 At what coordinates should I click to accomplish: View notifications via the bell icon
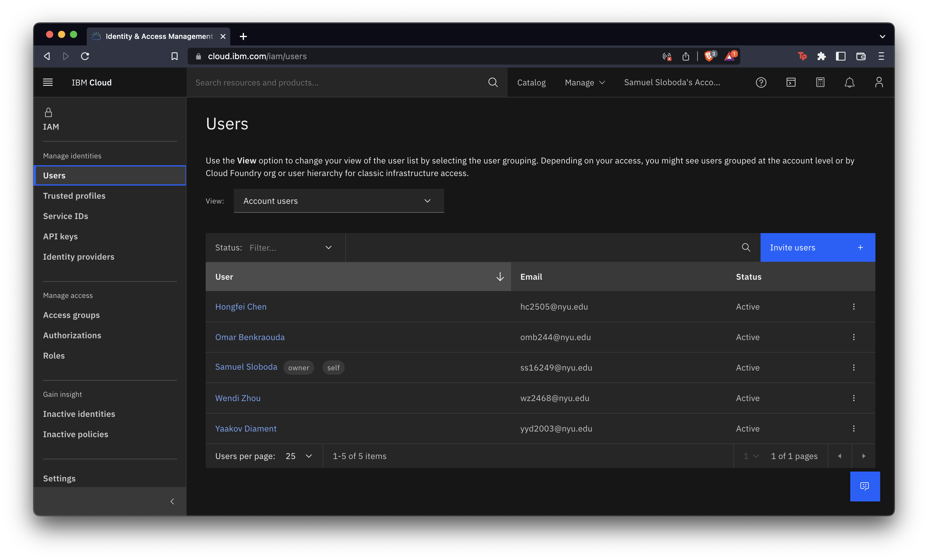click(850, 82)
